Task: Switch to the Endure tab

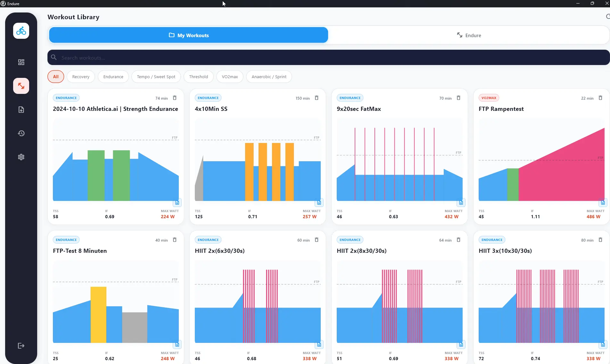Action: [468, 35]
